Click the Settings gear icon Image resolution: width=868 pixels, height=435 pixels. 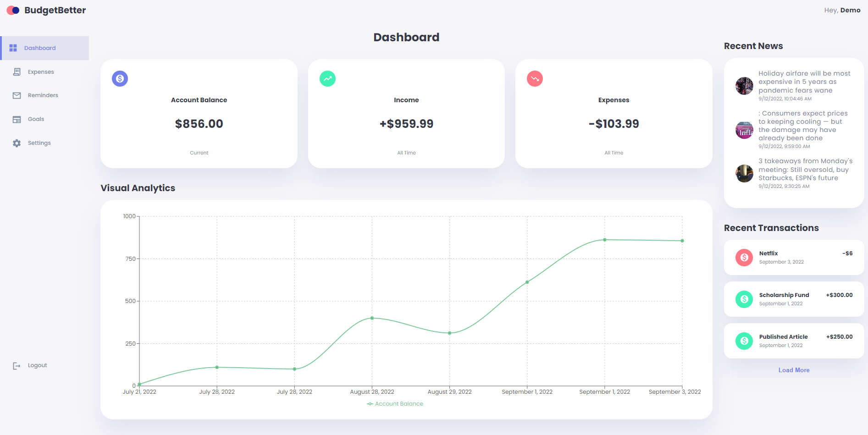(17, 143)
